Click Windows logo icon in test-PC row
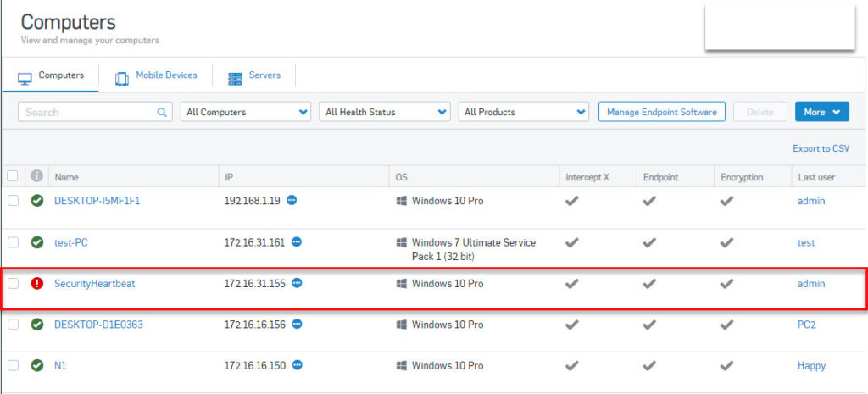Image resolution: width=868 pixels, height=394 pixels. click(x=401, y=242)
